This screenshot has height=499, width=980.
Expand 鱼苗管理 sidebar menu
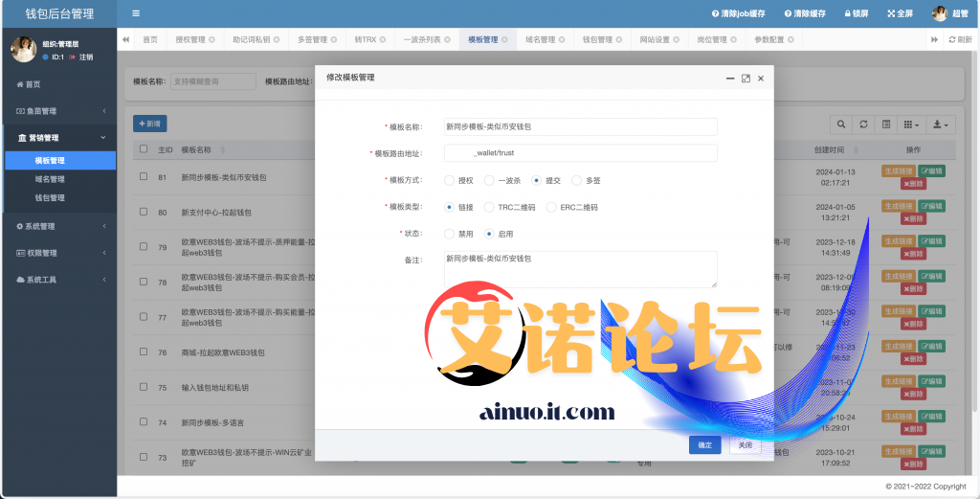coord(59,111)
